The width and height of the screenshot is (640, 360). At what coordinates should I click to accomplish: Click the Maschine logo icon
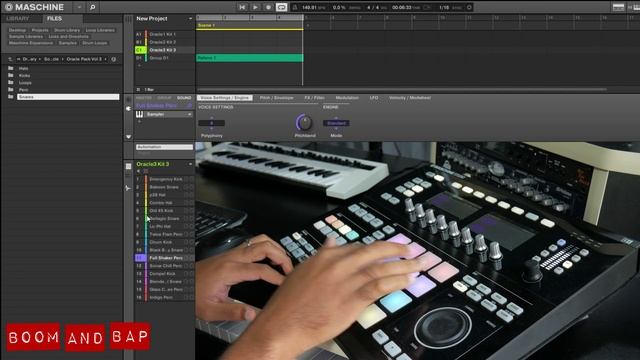(x=8, y=7)
